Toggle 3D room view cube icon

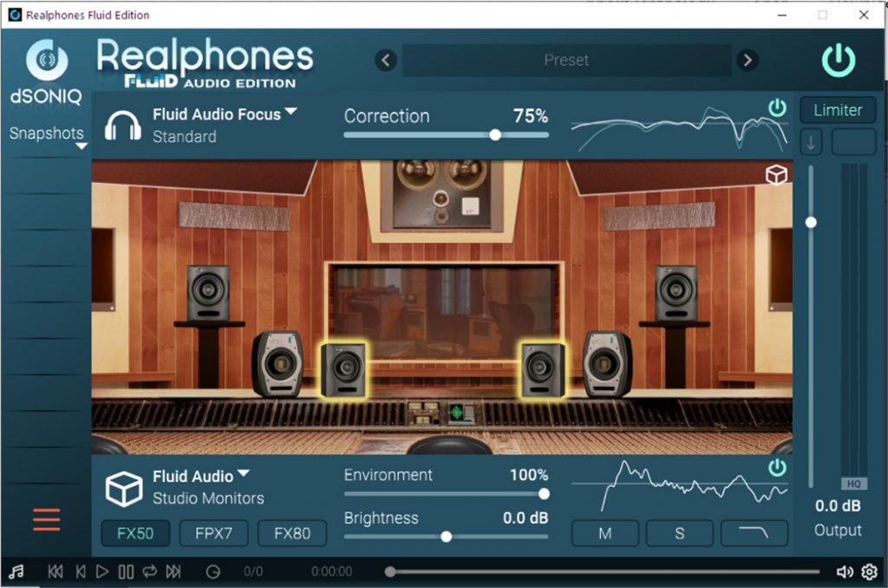coord(776,175)
